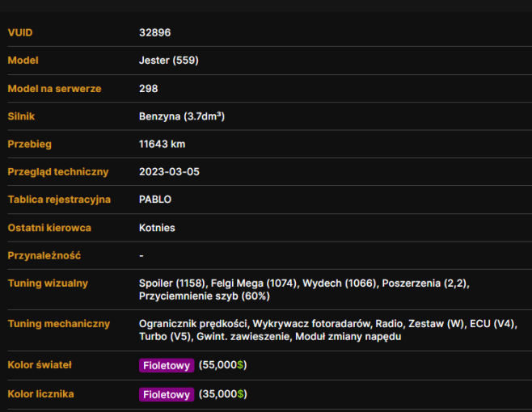Click the Ostatni kierowca label
The height and width of the screenshot is (412, 532).
49,228
